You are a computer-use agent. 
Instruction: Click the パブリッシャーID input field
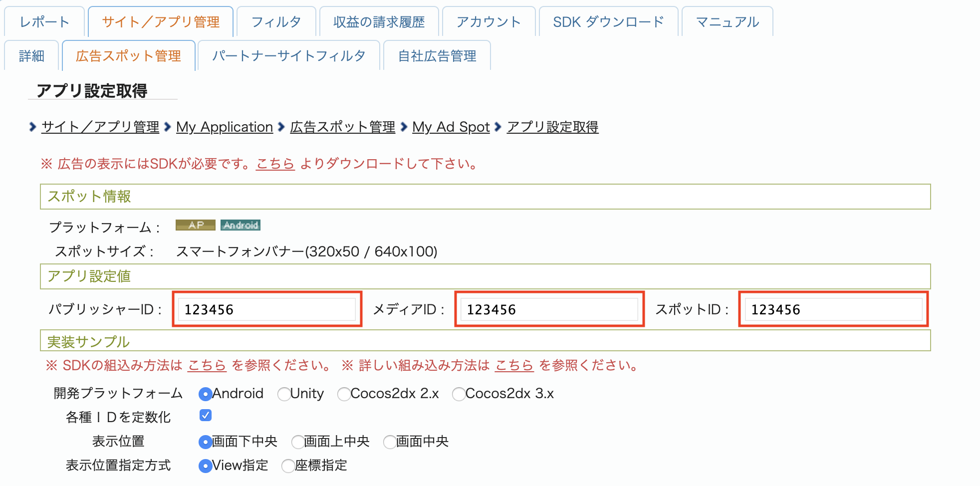267,309
